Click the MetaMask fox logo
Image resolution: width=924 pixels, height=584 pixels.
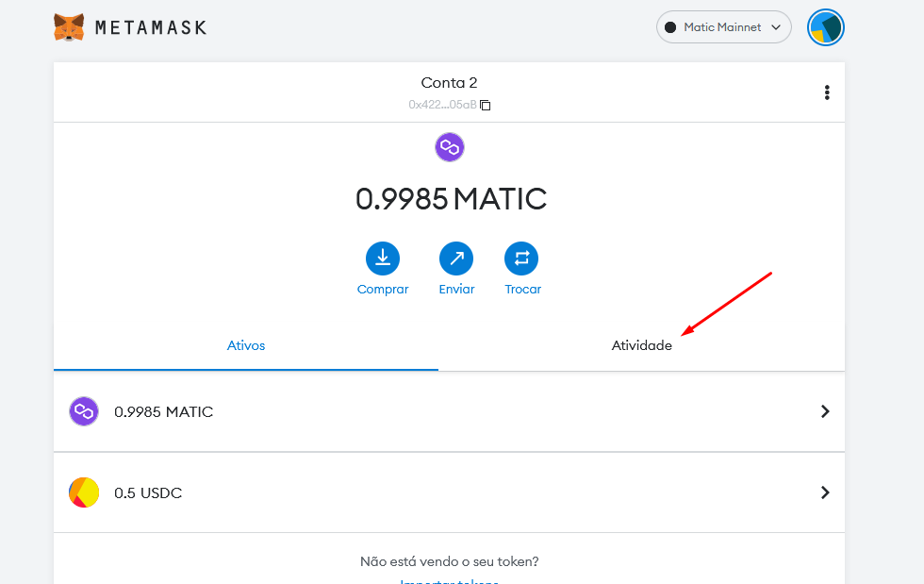pos(69,27)
